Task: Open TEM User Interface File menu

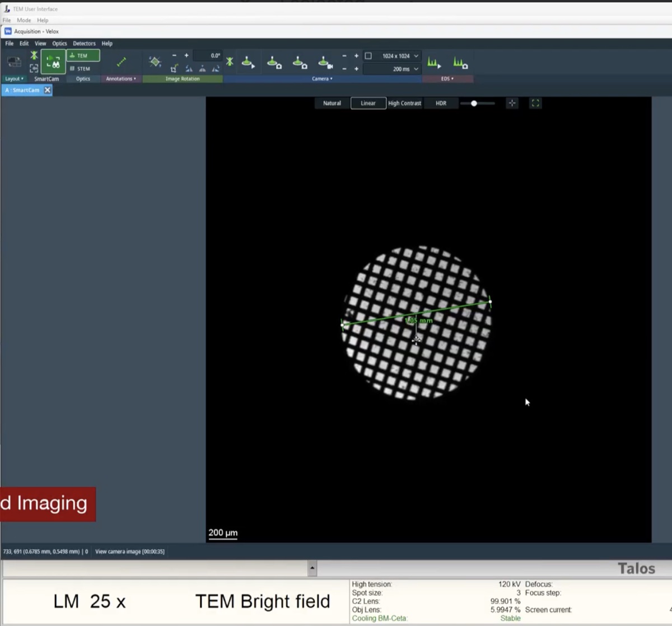Action: pyautogui.click(x=7, y=20)
